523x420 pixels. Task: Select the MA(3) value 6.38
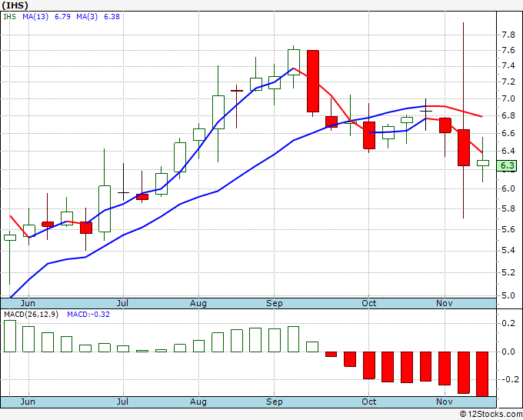pos(112,17)
